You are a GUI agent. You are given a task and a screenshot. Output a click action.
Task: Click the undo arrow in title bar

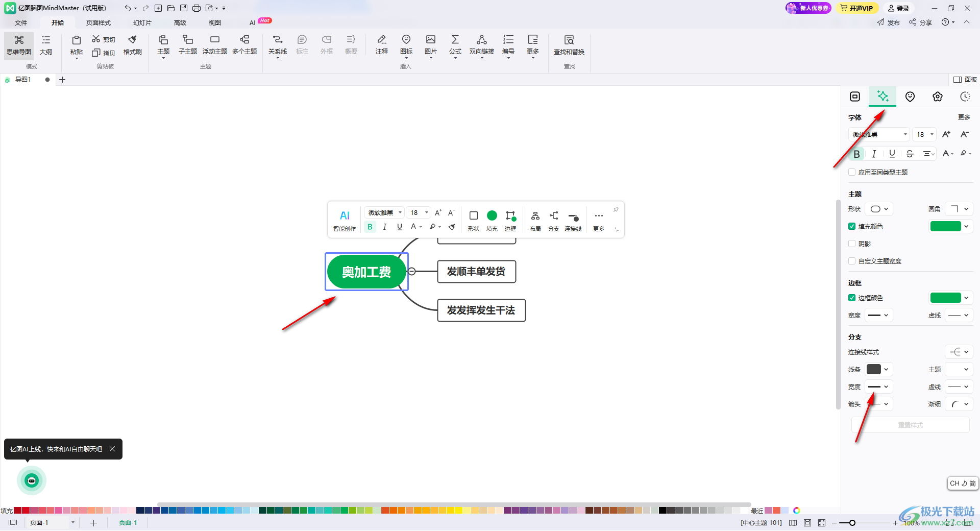[x=128, y=8]
